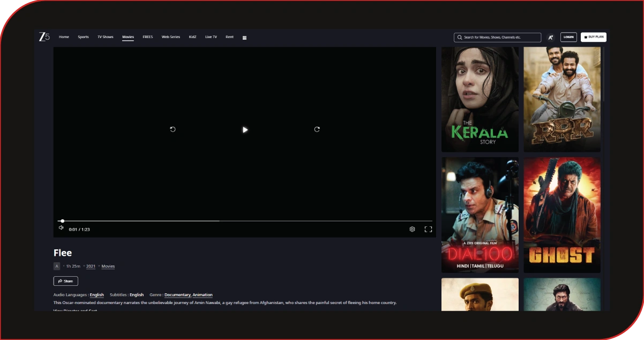Click the 1h 25m duration text
Viewport: 644px width, 340px height.
click(x=73, y=266)
